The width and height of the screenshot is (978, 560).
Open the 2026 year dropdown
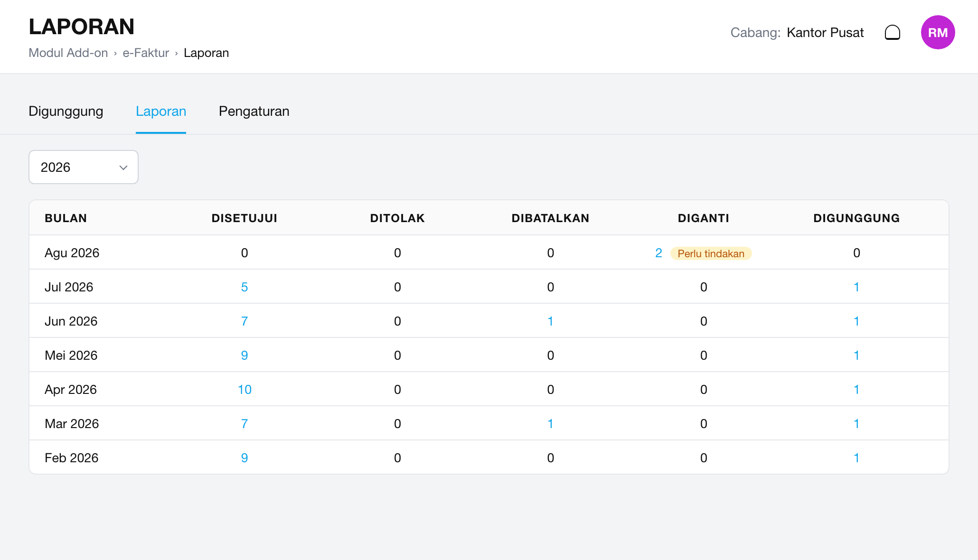pyautogui.click(x=84, y=167)
